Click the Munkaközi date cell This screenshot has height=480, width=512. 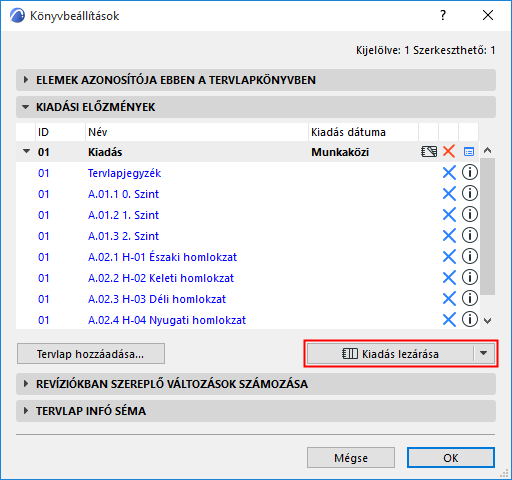click(x=340, y=152)
